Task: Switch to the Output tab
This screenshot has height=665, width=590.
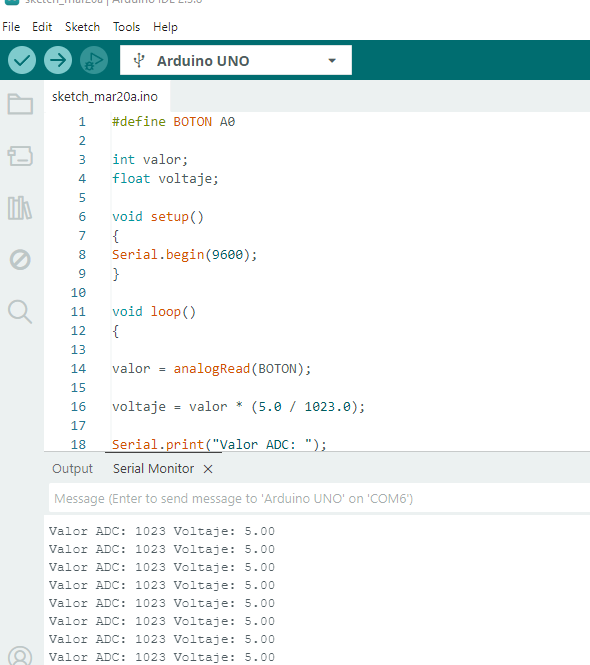Action: [x=72, y=469]
